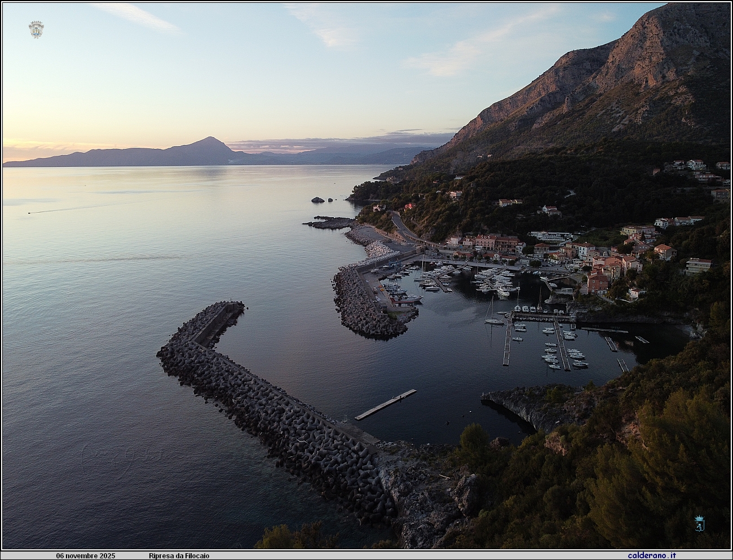Select the 'Ripresa da Filocaio' caption text

coord(179,555)
